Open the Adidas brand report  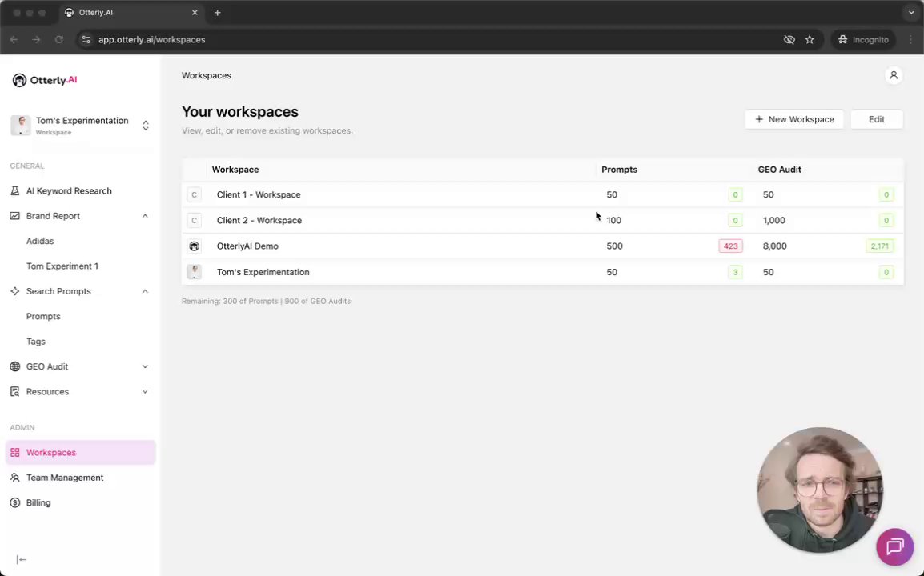point(40,241)
